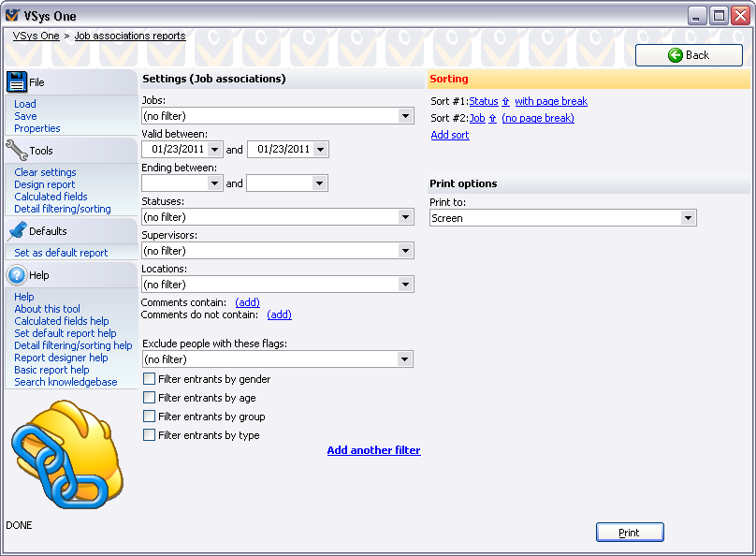Open the Statuses filter dropdown
Image resolution: width=756 pixels, height=556 pixels.
point(405,217)
